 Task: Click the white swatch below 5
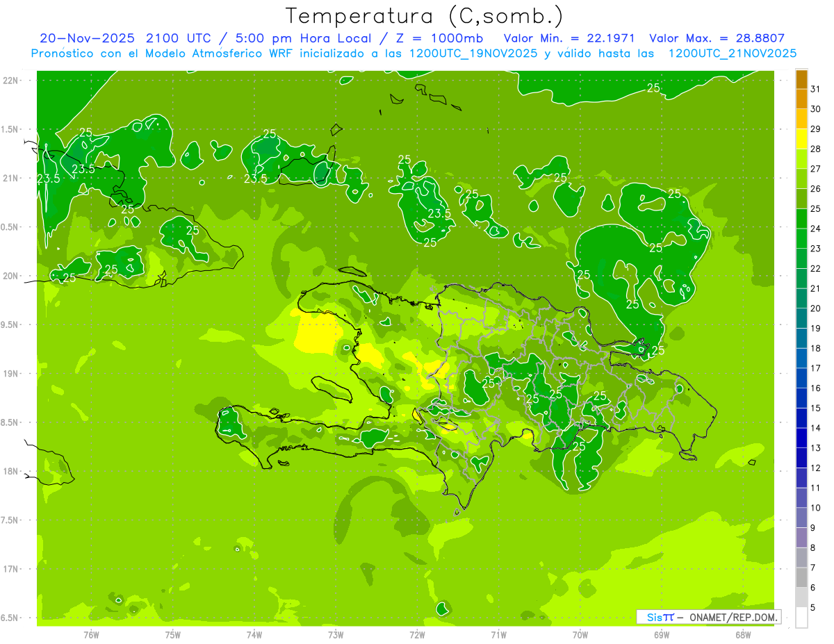[801, 618]
